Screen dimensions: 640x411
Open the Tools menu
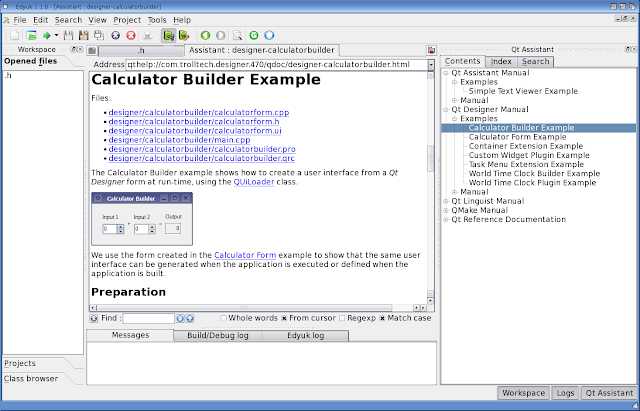(157, 20)
